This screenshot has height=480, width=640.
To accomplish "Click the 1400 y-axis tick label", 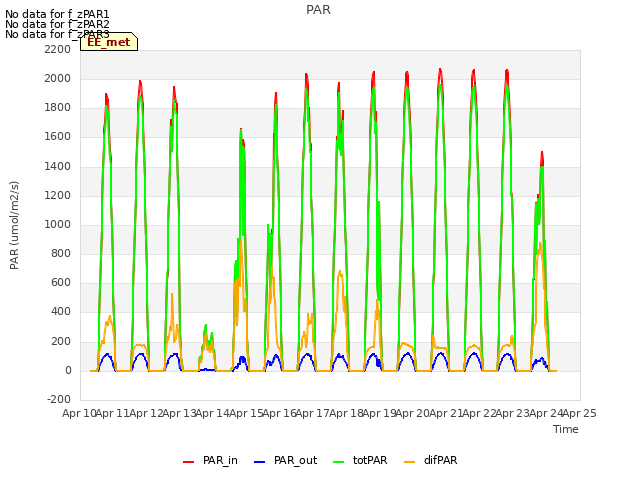I will tap(58, 166).
